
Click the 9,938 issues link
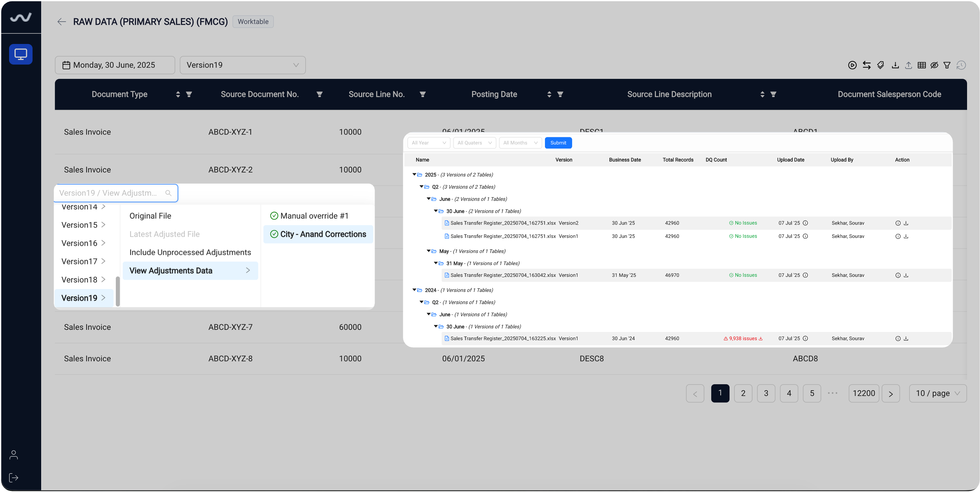[x=743, y=338]
